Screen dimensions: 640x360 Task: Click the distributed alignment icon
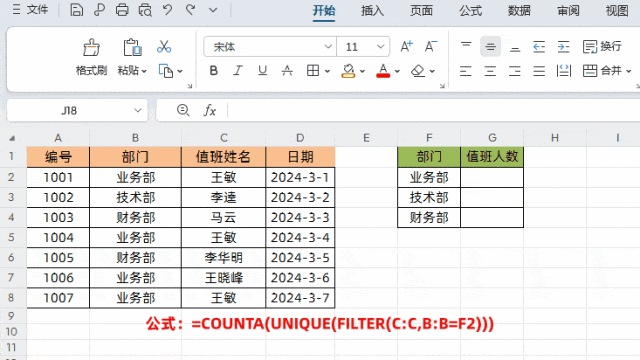click(564, 71)
